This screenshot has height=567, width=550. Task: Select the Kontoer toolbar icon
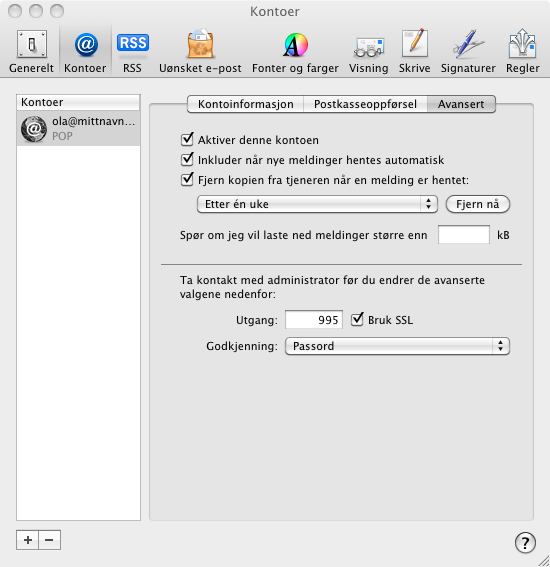pos(85,52)
